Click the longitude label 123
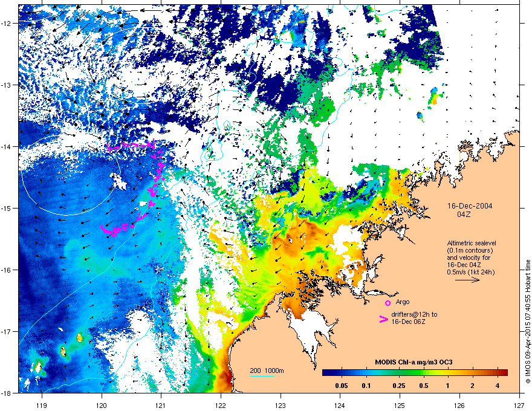Viewport: 532px width, 411px height. click(x=281, y=405)
